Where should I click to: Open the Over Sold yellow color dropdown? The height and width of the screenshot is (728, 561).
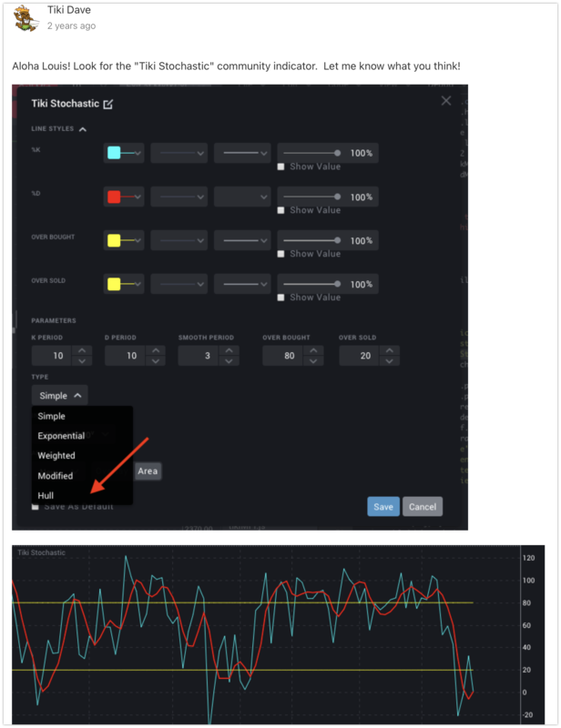pyautogui.click(x=124, y=284)
